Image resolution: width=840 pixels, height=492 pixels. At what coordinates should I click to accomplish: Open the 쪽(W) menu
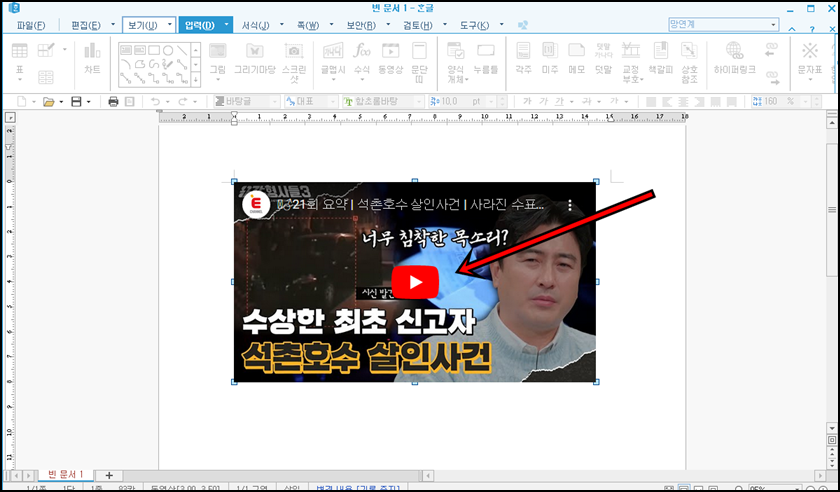308,25
